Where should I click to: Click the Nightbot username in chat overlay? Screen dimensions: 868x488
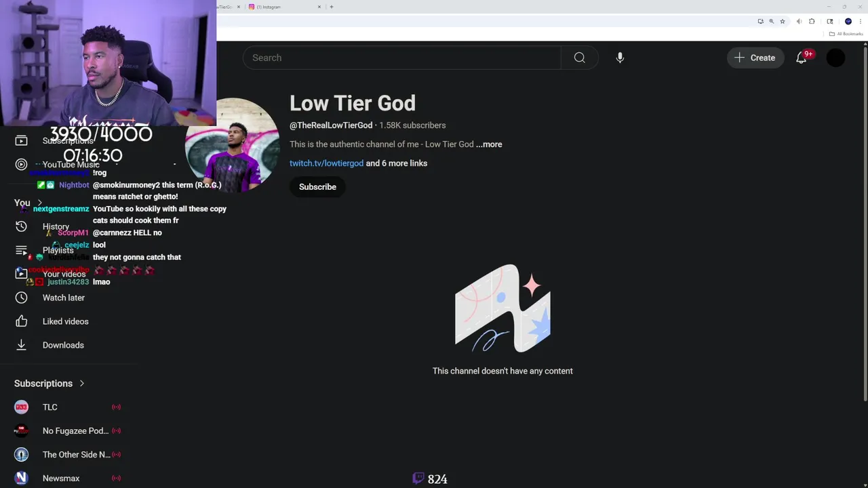click(74, 185)
